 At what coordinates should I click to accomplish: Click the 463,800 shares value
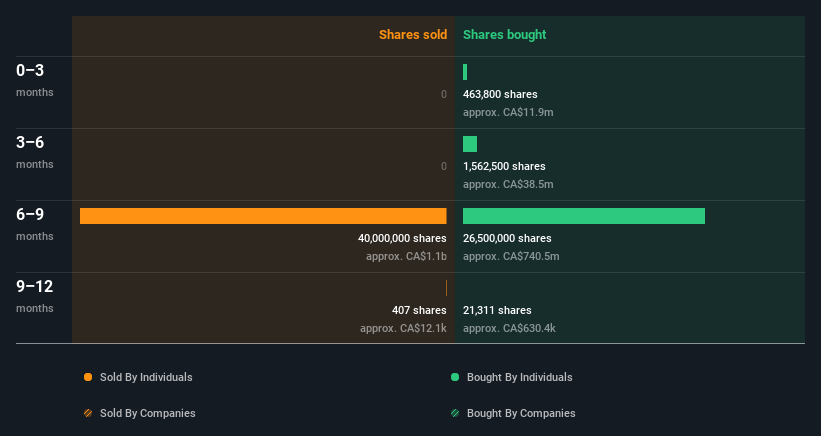(500, 94)
